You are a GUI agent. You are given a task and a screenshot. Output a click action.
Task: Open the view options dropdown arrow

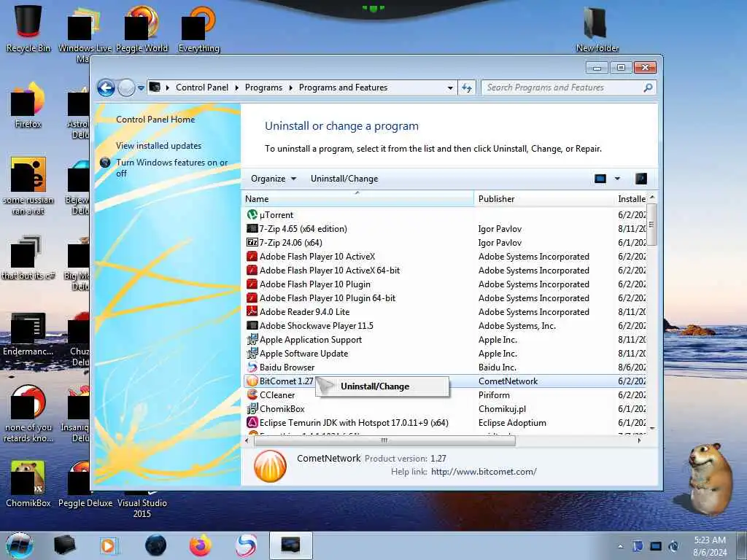pyautogui.click(x=617, y=179)
